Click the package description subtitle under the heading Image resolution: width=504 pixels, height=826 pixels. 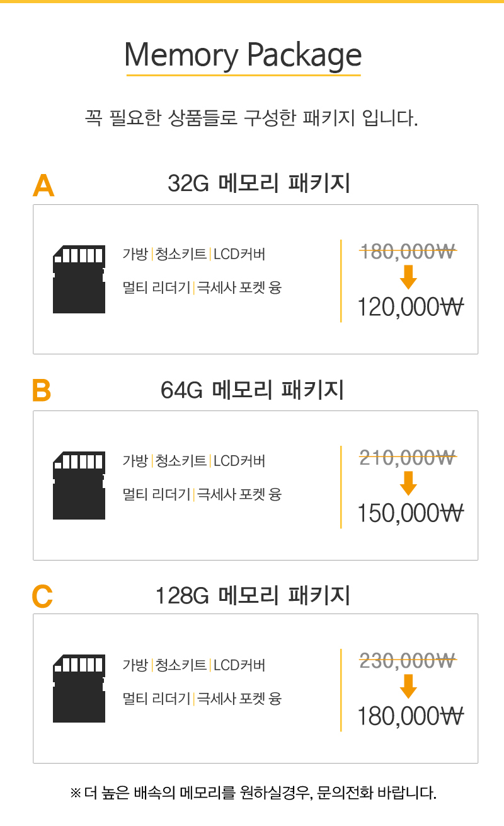[x=251, y=118]
